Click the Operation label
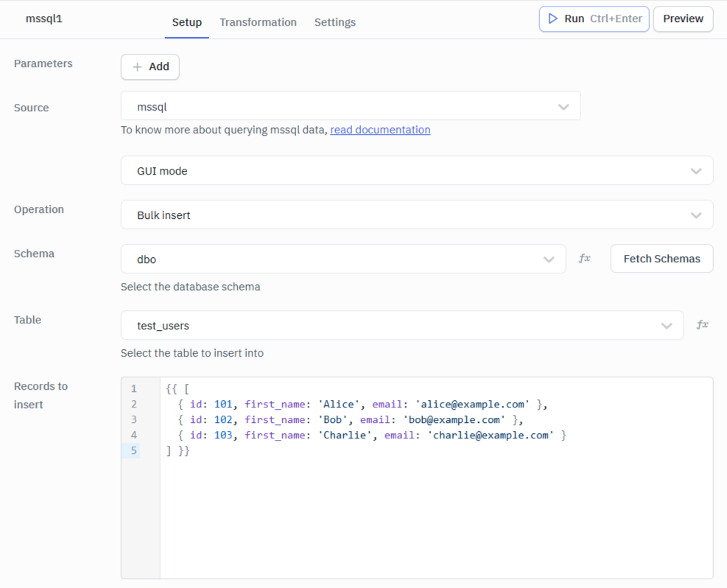The height and width of the screenshot is (588, 727). click(39, 209)
